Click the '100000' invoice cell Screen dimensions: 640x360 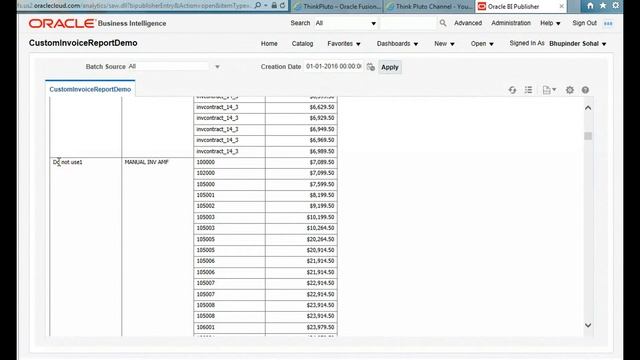pyautogui.click(x=229, y=162)
